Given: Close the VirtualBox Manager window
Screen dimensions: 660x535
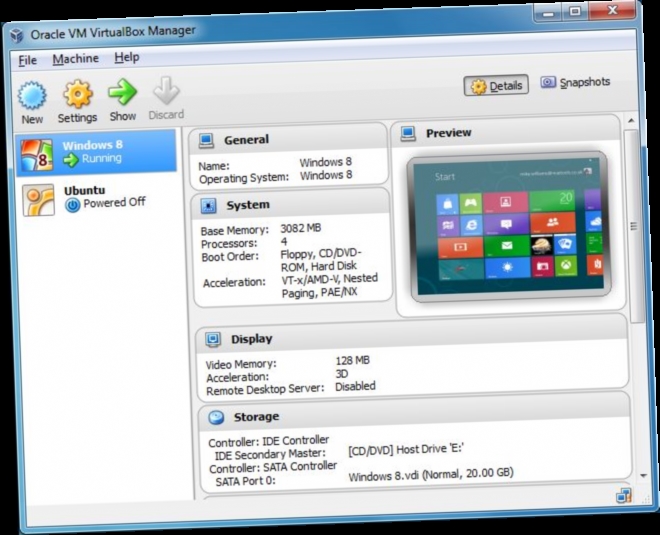Looking at the screenshot, I should [612, 9].
